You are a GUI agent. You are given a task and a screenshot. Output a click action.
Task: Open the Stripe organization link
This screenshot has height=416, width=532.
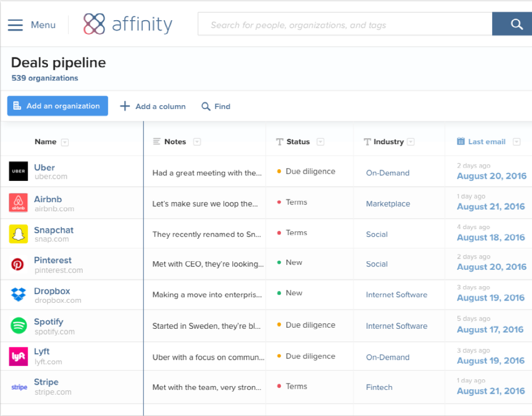(x=46, y=382)
